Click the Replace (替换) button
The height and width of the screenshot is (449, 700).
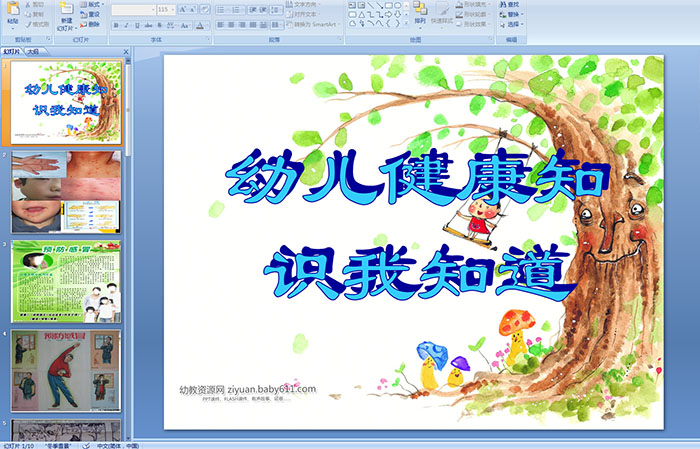click(x=511, y=14)
